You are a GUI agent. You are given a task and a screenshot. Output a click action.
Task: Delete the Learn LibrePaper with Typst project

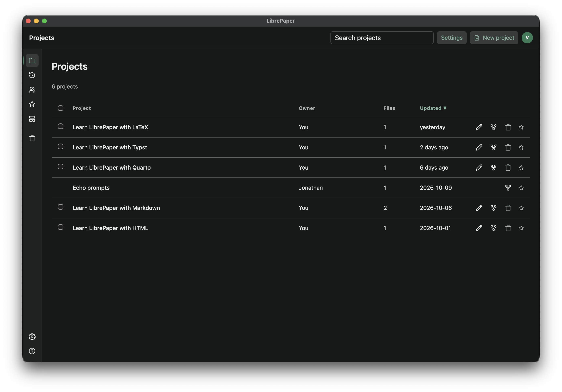[x=508, y=147]
